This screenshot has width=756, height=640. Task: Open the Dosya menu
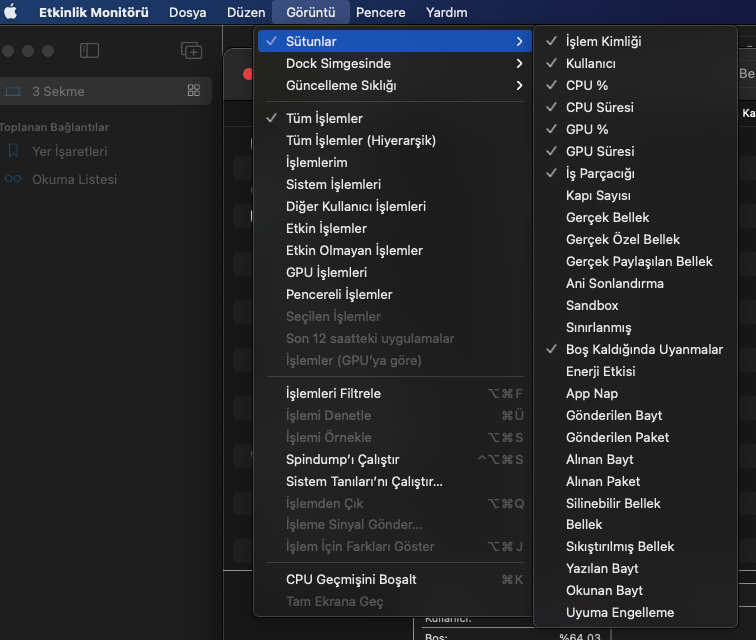coord(188,12)
